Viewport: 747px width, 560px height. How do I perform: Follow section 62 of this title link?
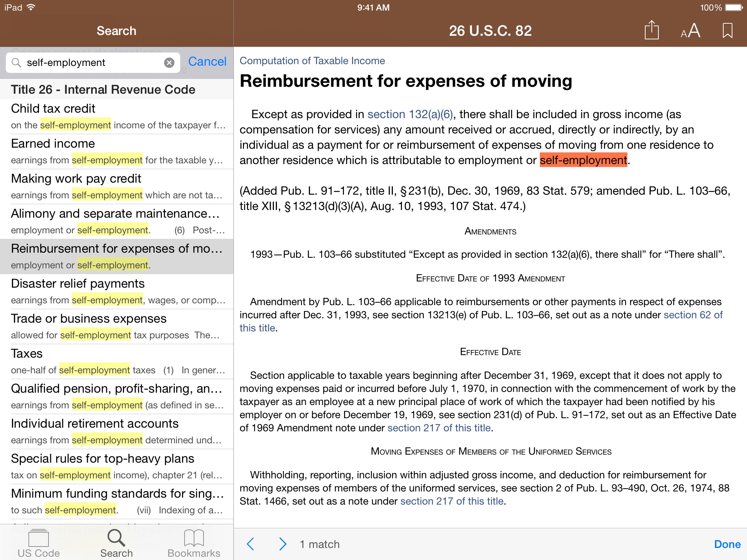(x=693, y=315)
